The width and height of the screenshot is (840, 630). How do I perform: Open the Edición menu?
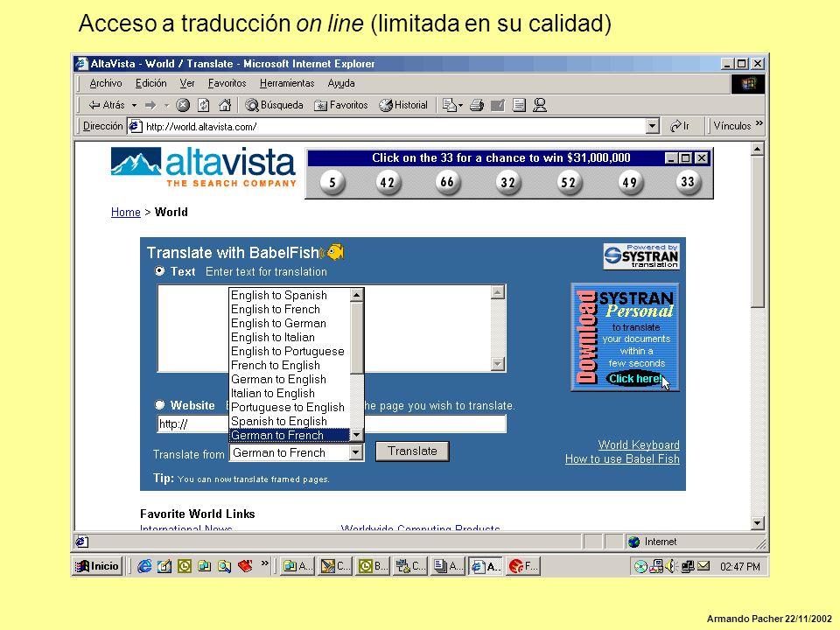pos(150,83)
